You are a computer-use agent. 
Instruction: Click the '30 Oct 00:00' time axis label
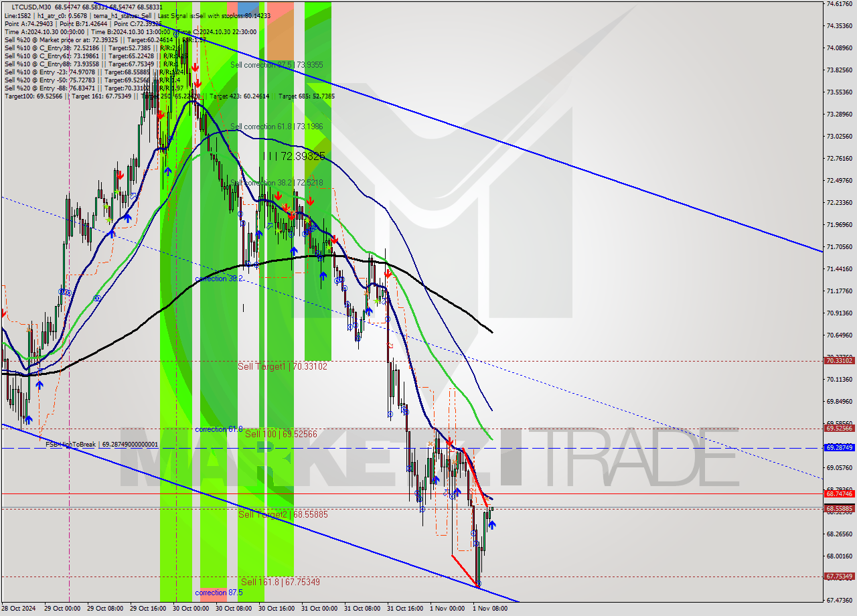coord(190,609)
